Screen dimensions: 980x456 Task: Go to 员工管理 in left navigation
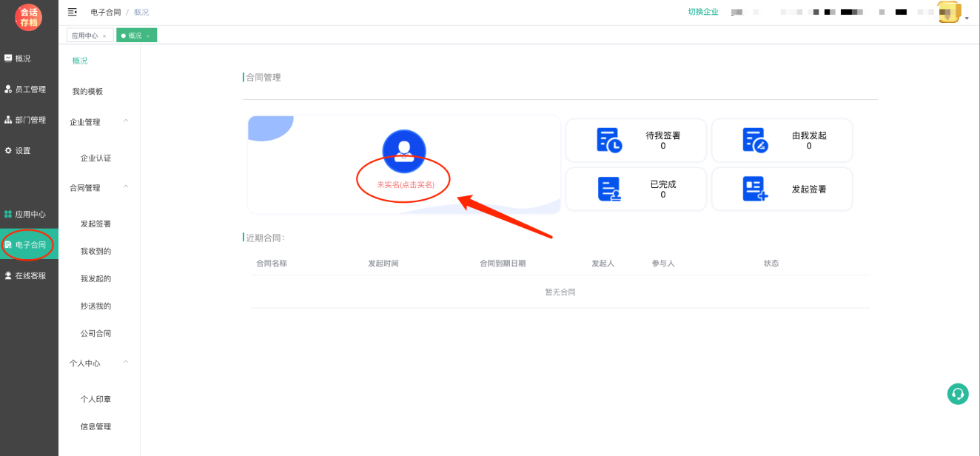(x=30, y=90)
